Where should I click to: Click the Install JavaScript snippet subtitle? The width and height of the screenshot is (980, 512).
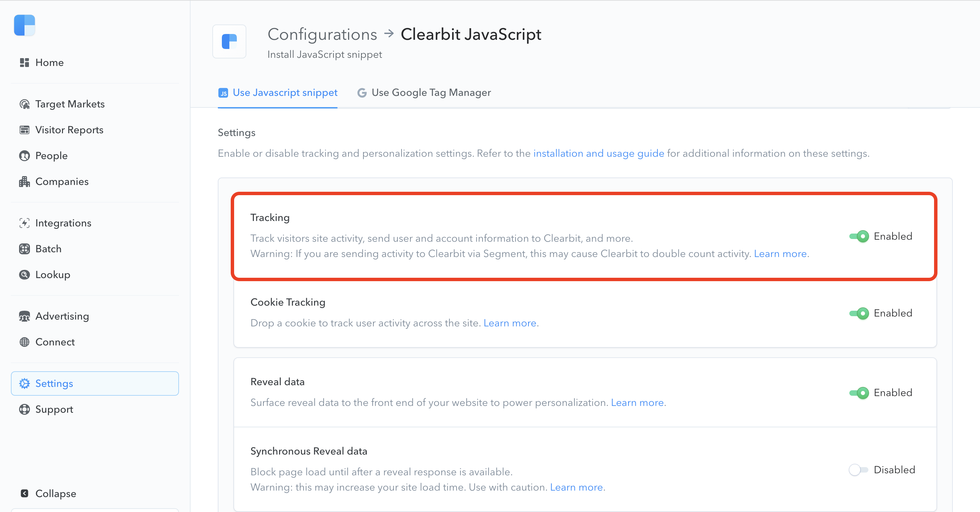pyautogui.click(x=325, y=54)
